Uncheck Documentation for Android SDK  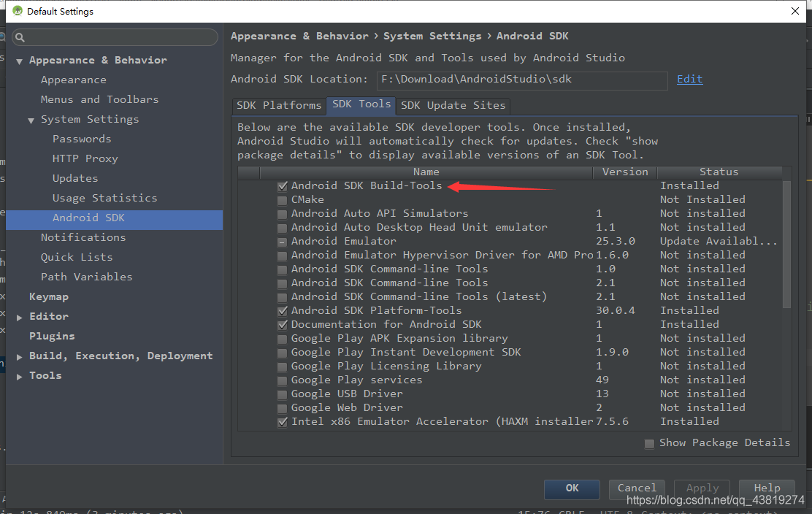point(283,325)
